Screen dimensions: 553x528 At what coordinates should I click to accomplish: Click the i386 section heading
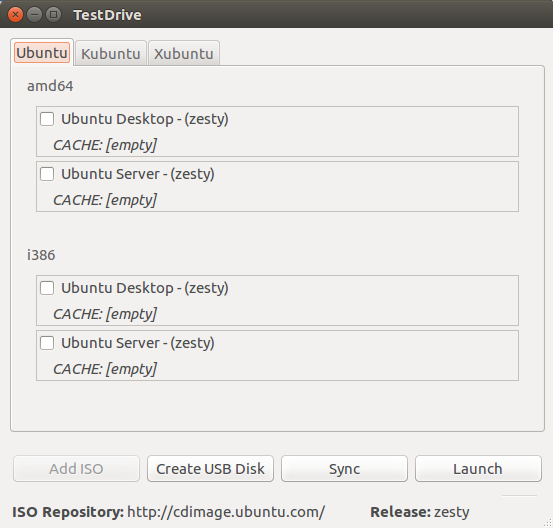(x=41, y=255)
